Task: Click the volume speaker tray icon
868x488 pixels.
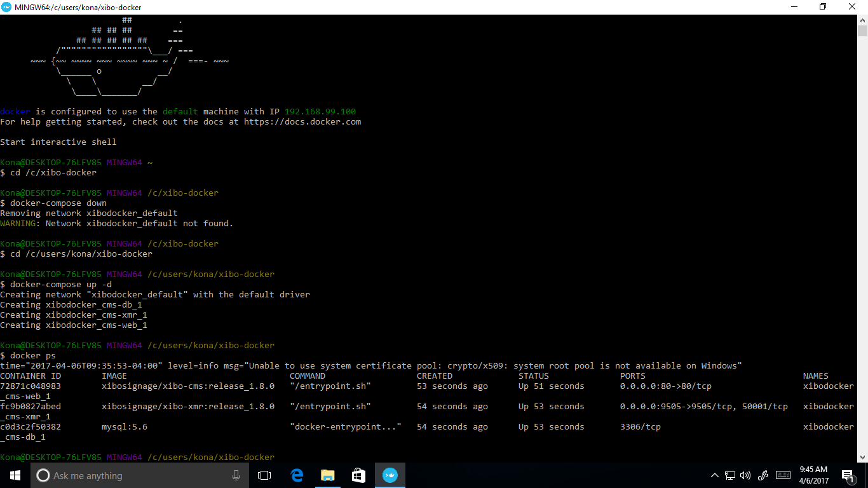Action: 745,475
